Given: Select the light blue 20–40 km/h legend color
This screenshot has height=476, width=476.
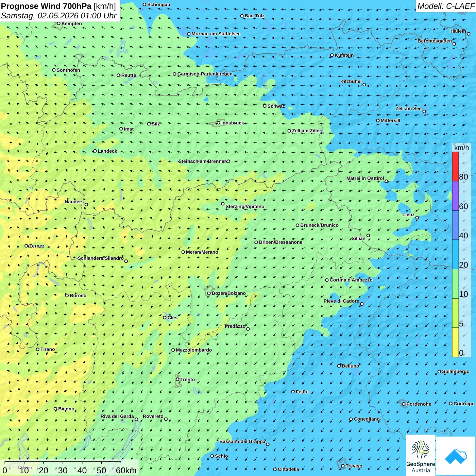Looking at the screenshot, I should coord(455,254).
